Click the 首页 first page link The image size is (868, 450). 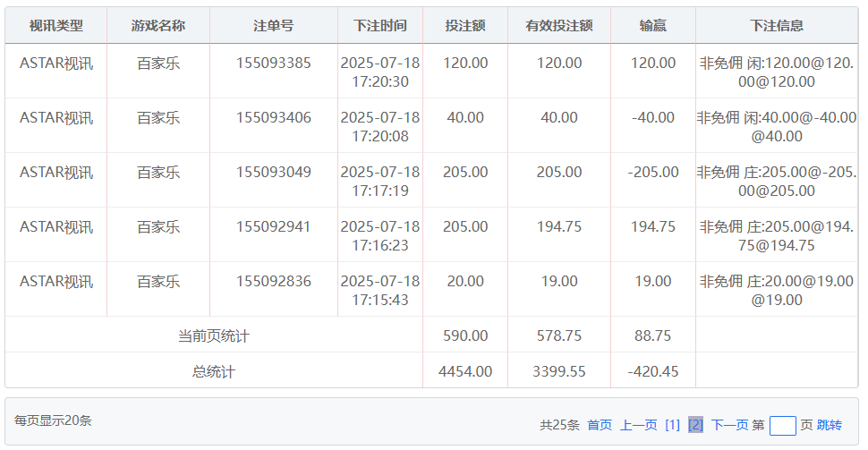point(600,425)
